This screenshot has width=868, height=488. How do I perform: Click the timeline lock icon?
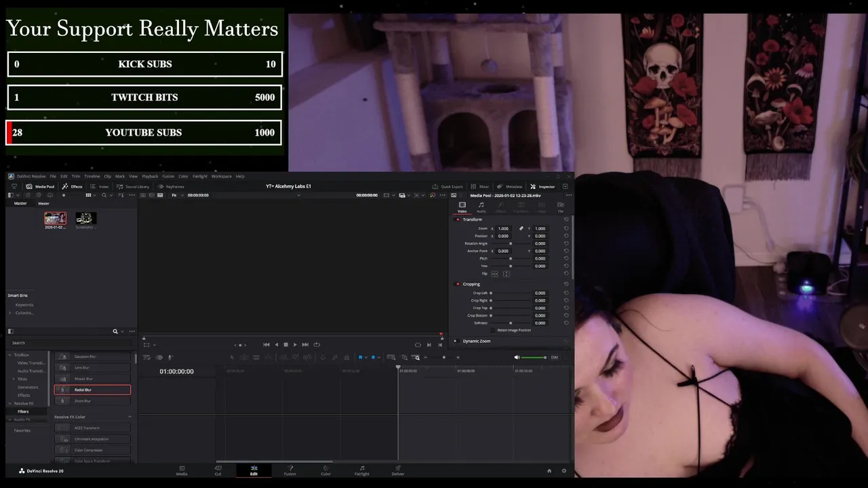(x=347, y=357)
